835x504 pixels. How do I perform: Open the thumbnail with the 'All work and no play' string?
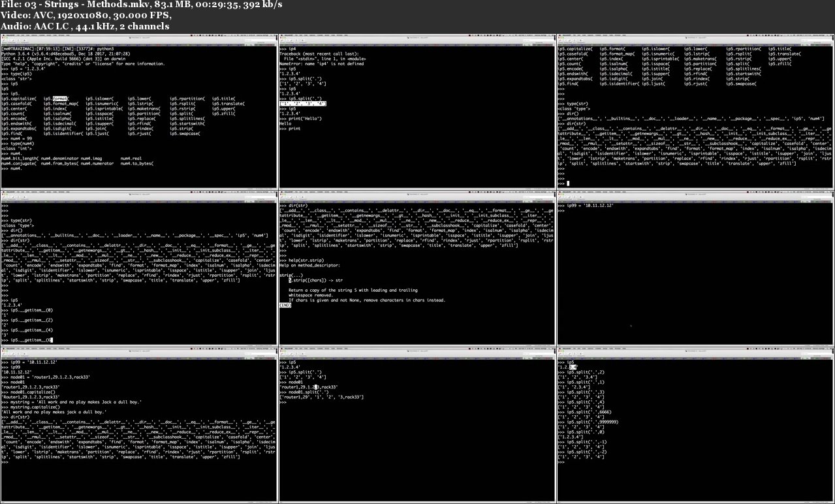pos(139,424)
